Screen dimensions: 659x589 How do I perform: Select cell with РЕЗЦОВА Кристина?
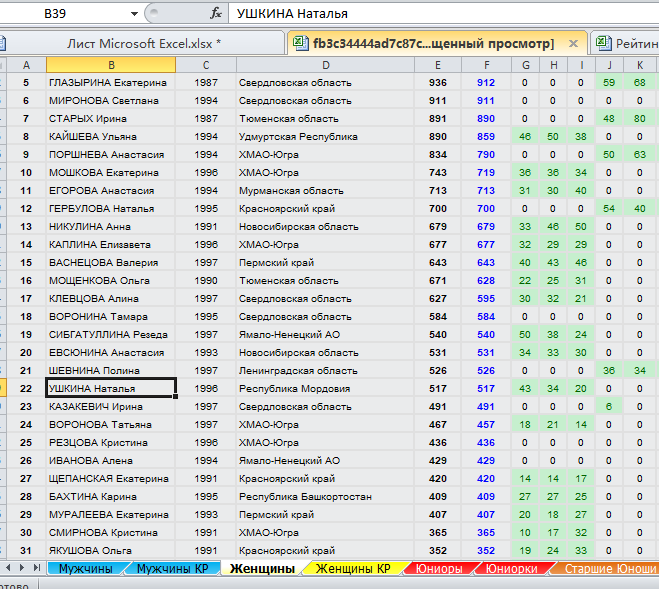111,443
